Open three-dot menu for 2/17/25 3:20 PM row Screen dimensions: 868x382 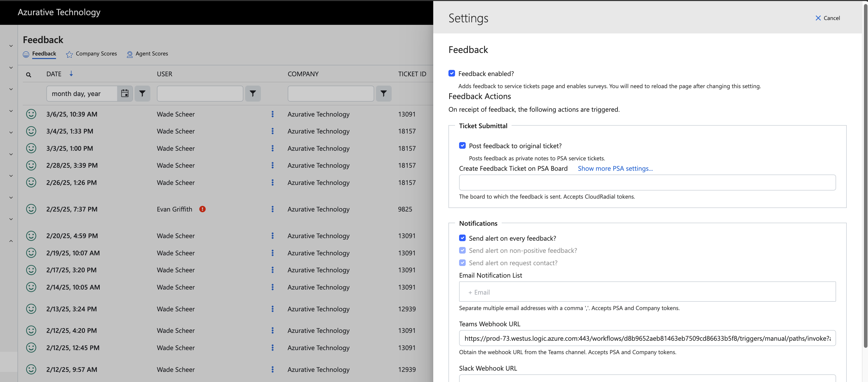(272, 270)
